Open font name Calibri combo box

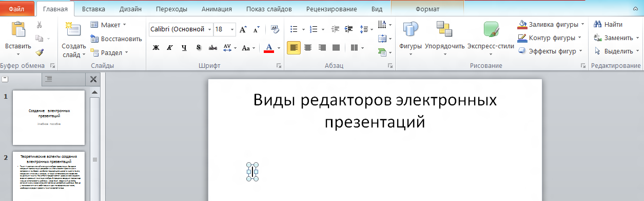pos(181,29)
